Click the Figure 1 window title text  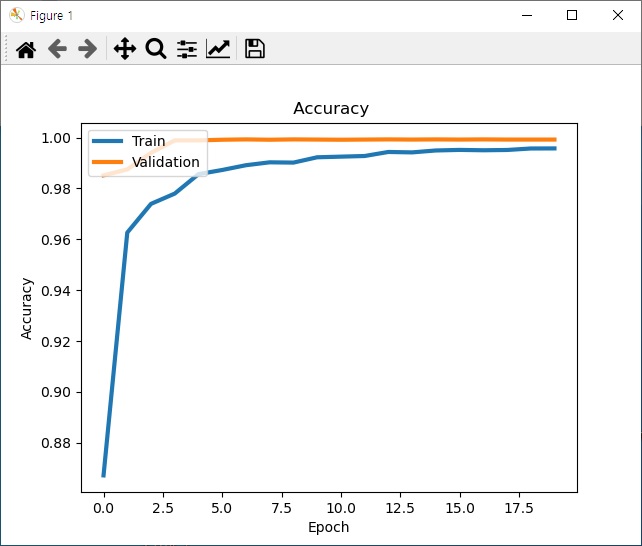click(51, 16)
